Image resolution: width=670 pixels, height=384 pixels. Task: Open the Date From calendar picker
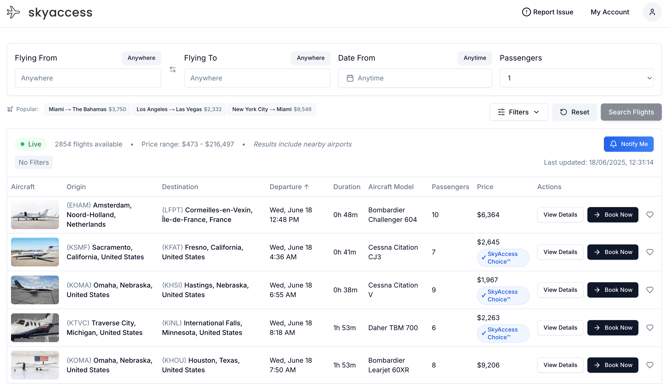(x=414, y=78)
